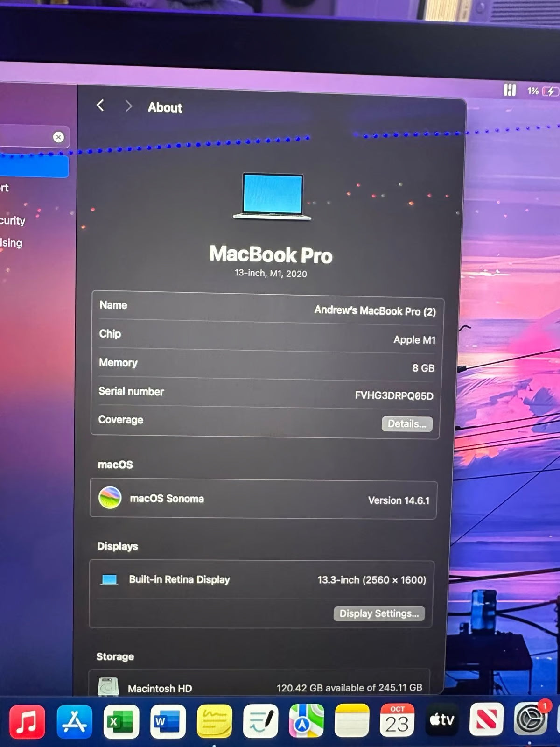Viewport: 560px width, 747px height.
Task: Select the highlighted blue sidebar item
Action: click(x=34, y=166)
